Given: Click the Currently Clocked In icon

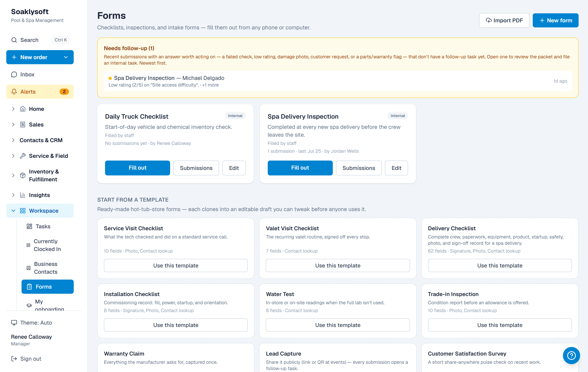Looking at the screenshot, I should [x=28, y=245].
